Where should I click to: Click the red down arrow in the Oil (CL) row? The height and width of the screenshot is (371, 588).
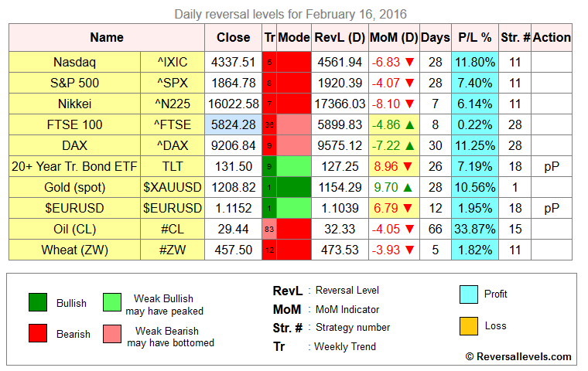408,230
